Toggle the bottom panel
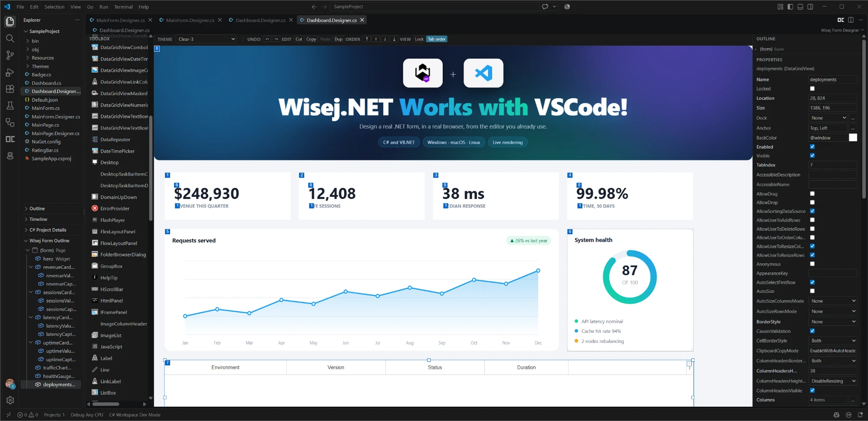The width and height of the screenshot is (868, 421). tap(800, 7)
